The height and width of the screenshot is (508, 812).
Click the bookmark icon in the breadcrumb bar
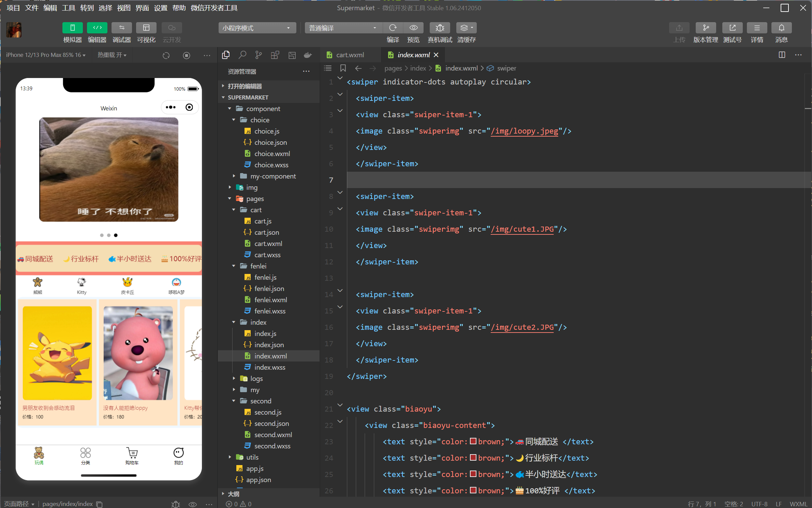tap(343, 68)
